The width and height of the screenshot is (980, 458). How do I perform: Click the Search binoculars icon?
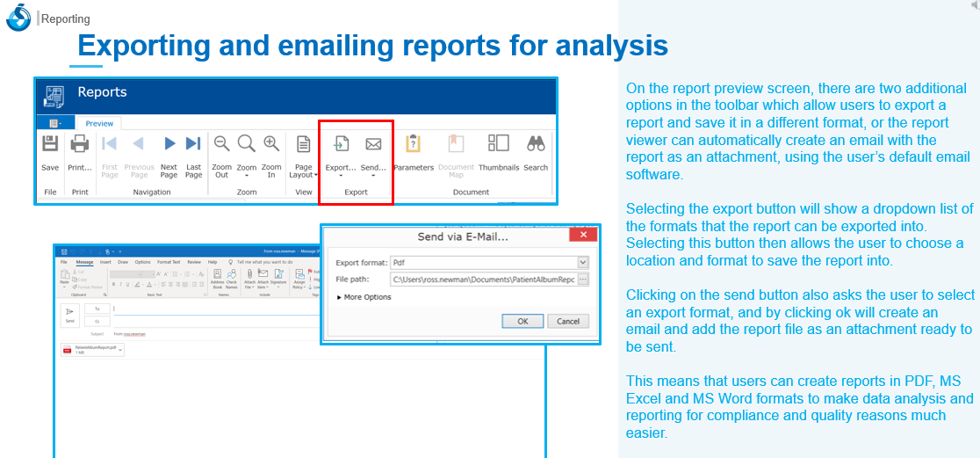(x=536, y=145)
